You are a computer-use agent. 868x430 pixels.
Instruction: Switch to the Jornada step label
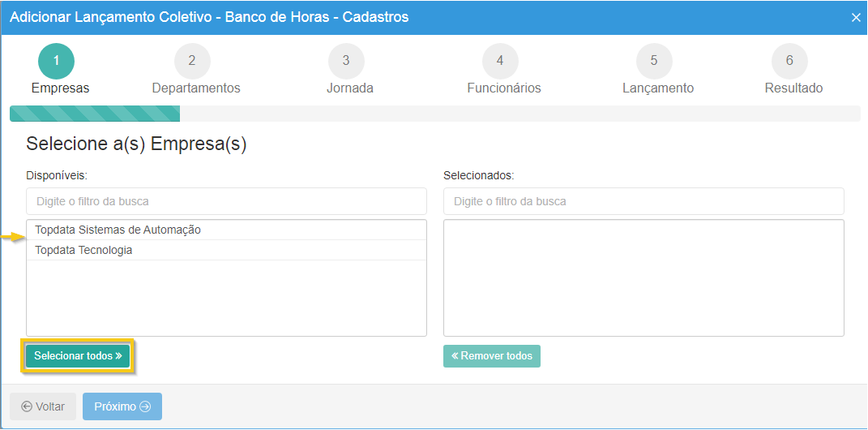tap(350, 88)
